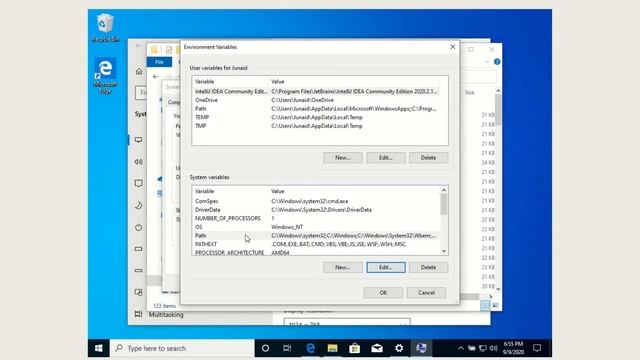Screen dimensions: 640x360
Task: Select Sound icon in Settings sidebar
Action: pos(139,162)
